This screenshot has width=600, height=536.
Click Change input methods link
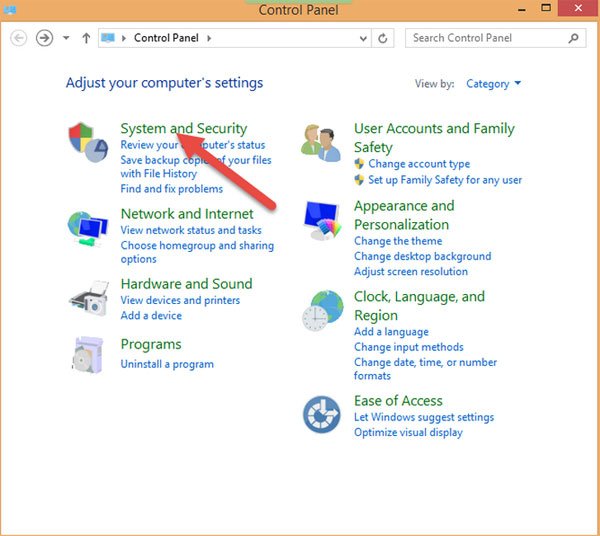(x=408, y=347)
